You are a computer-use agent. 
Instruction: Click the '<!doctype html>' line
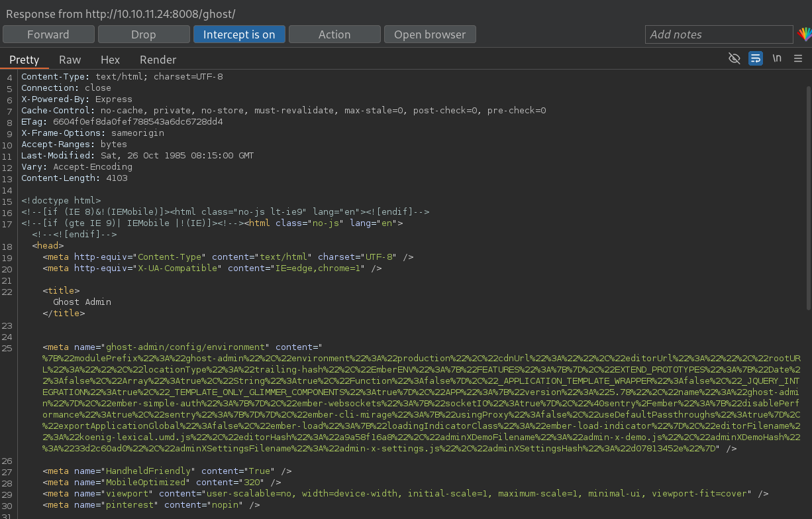click(61, 201)
